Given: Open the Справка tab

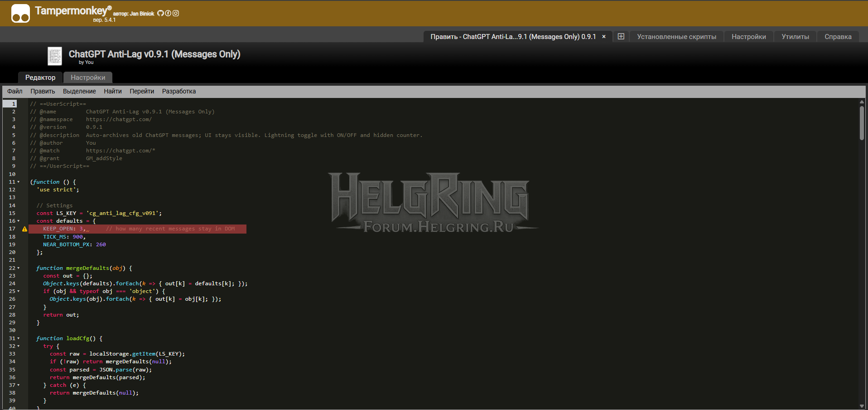Looking at the screenshot, I should pyautogui.click(x=838, y=37).
